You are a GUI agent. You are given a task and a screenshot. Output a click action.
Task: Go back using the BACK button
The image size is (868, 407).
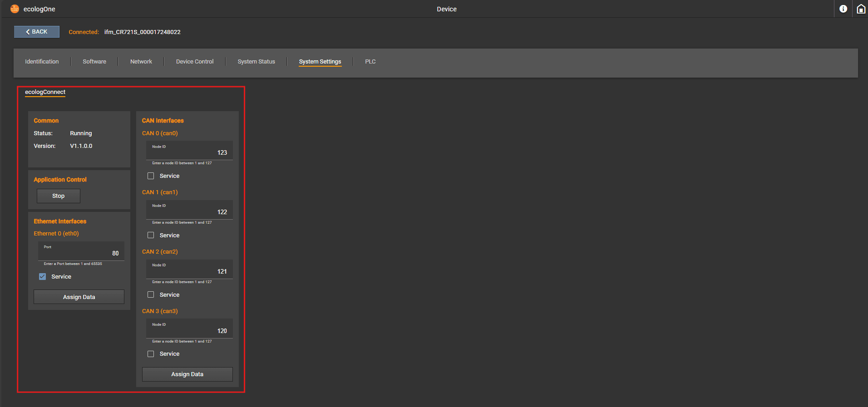coord(37,32)
